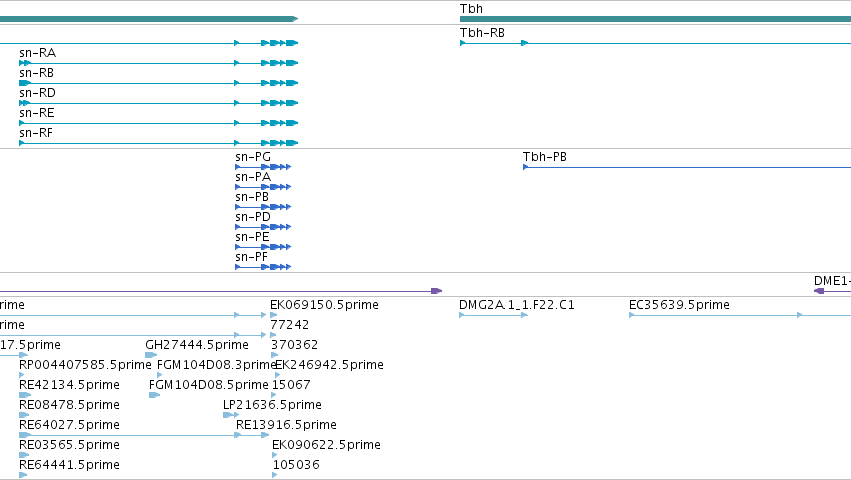851x480 pixels.
Task: Click the sn-RA transcript label
Action: pos(37,53)
